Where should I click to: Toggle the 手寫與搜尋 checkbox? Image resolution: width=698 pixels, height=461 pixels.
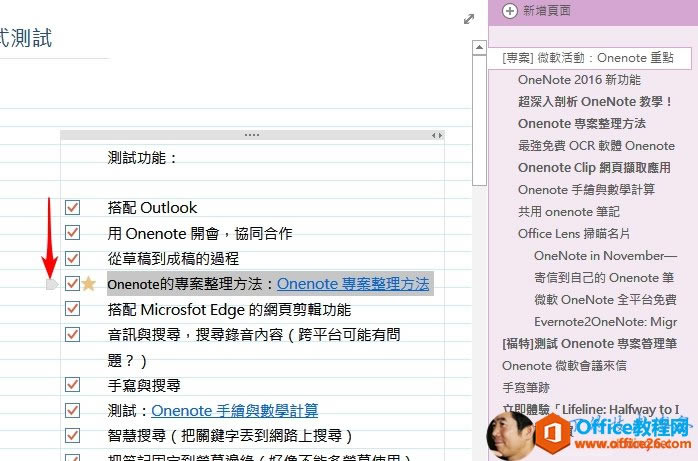tap(72, 385)
